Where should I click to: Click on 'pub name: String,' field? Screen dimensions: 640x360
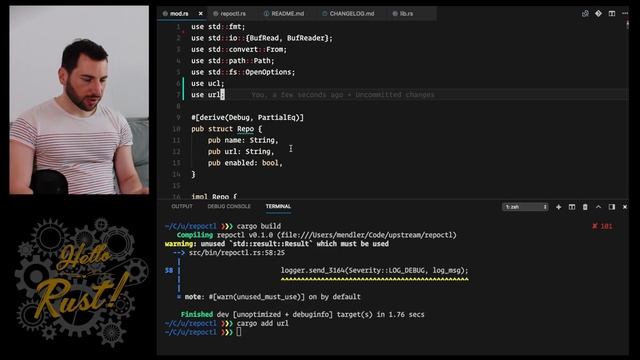243,140
